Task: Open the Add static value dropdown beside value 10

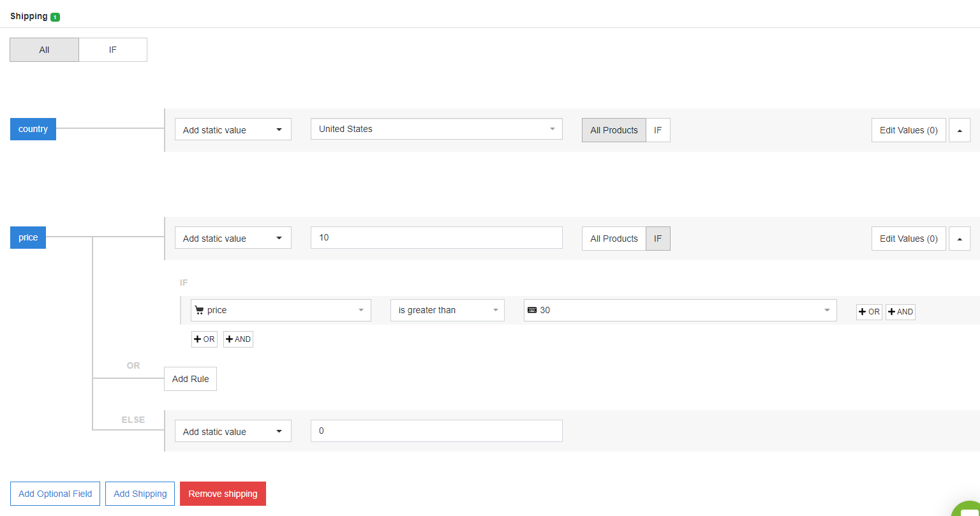Action: (x=233, y=238)
